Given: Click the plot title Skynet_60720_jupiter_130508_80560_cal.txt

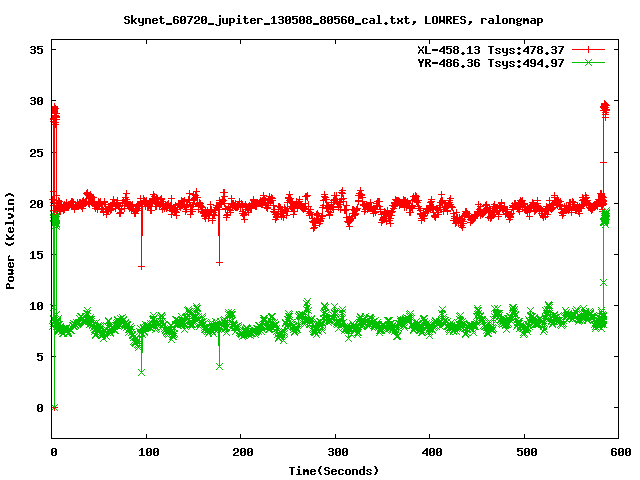Looking at the screenshot, I should pyautogui.click(x=267, y=20).
